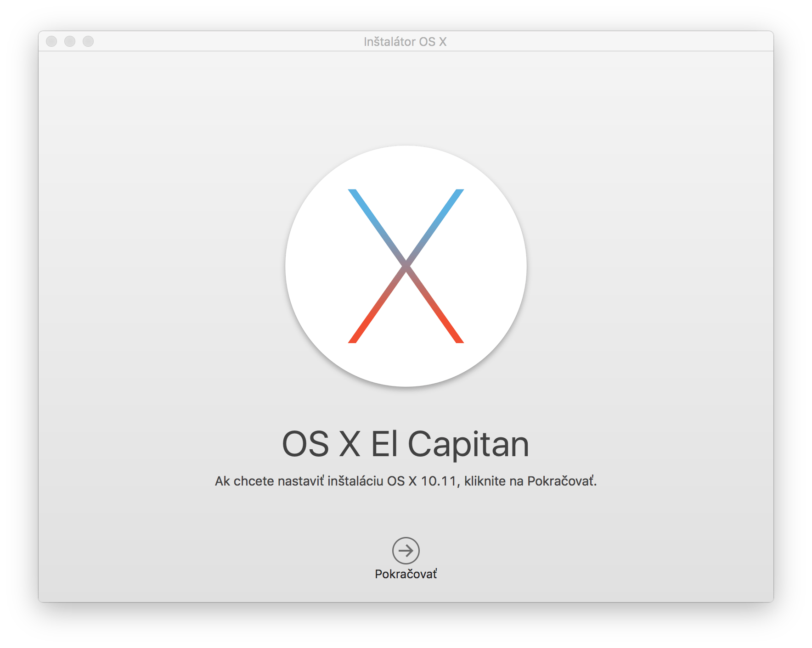This screenshot has width=812, height=648.
Task: Click the OS X El Capitan logo
Action: (406, 266)
